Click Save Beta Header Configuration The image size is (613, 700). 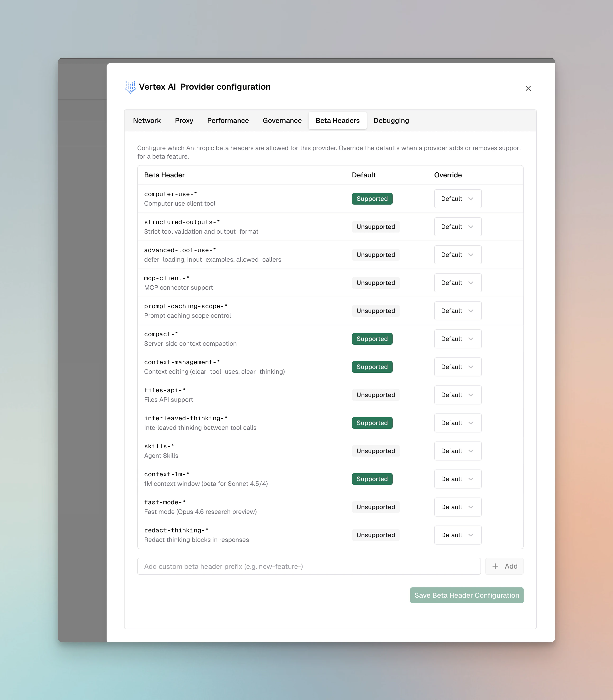click(466, 595)
